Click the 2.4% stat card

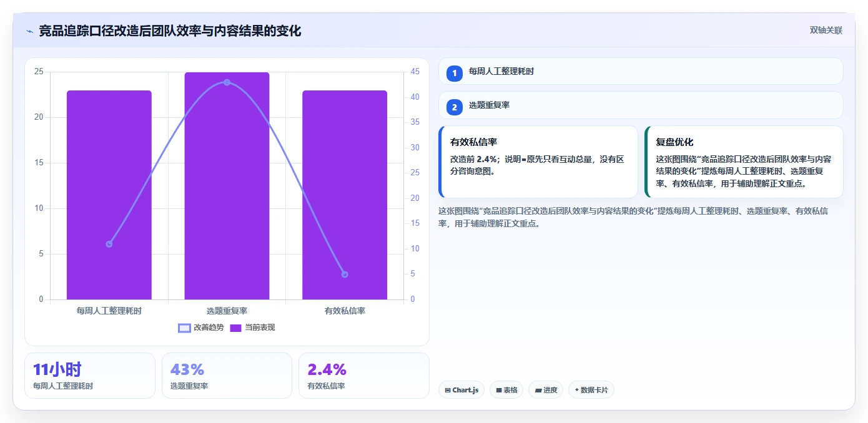pyautogui.click(x=363, y=375)
